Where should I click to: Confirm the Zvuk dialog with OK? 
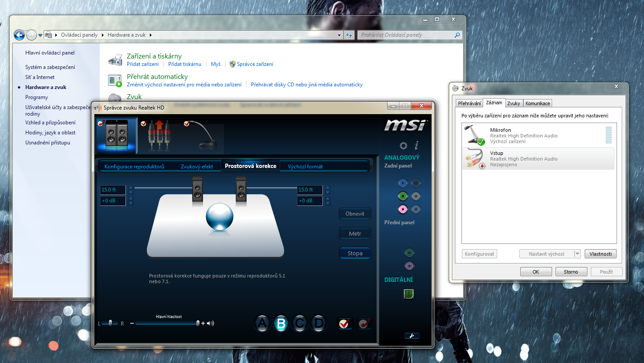536,272
